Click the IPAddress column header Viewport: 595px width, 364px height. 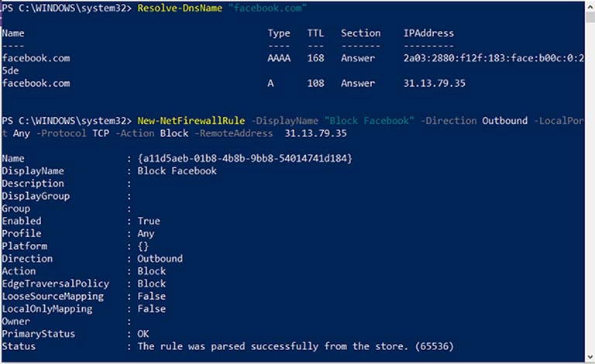click(x=428, y=33)
